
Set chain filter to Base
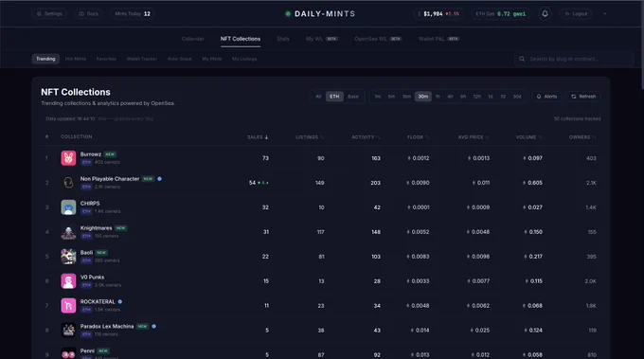pos(353,97)
